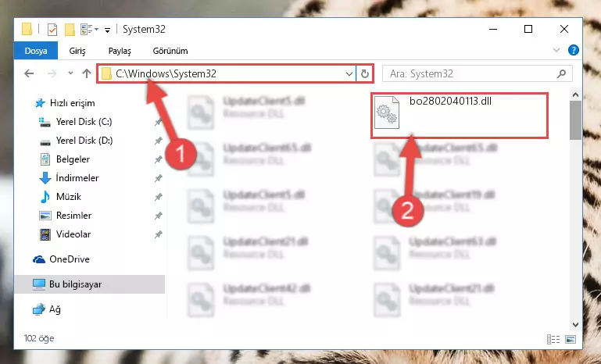
Task: Open the Paylaş tab
Action: point(120,51)
